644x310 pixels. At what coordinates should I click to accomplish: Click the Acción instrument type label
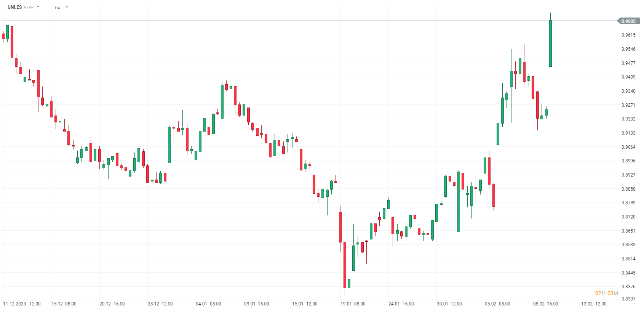[x=28, y=7]
